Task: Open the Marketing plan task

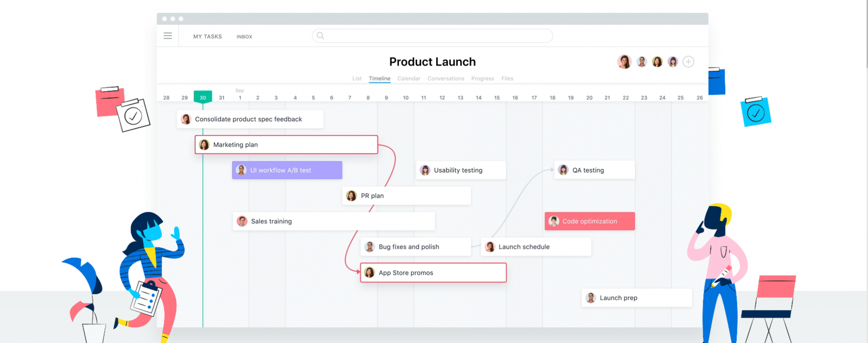Action: tap(286, 145)
